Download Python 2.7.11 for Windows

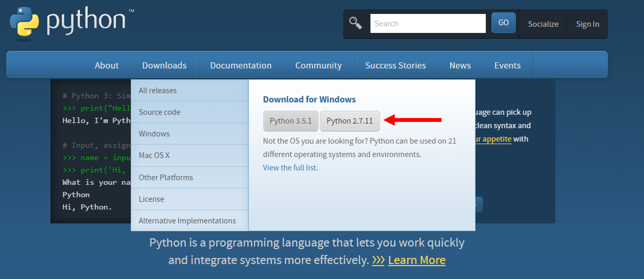pos(350,121)
